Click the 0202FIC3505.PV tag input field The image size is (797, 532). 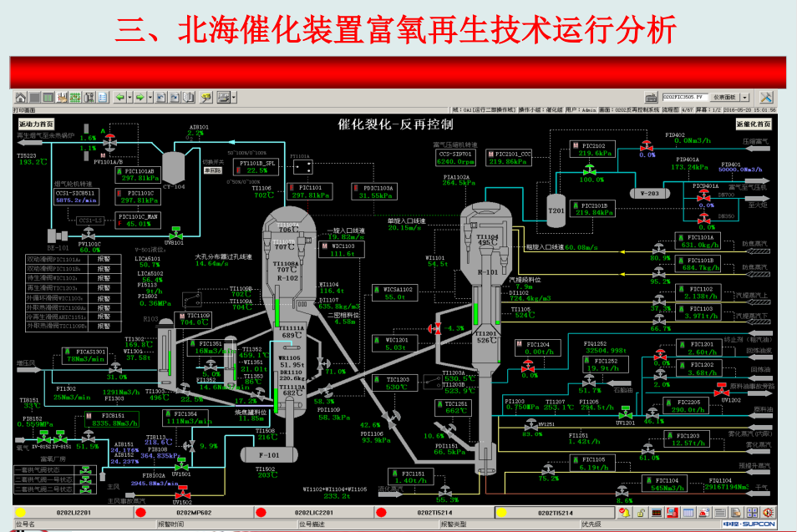tap(685, 97)
